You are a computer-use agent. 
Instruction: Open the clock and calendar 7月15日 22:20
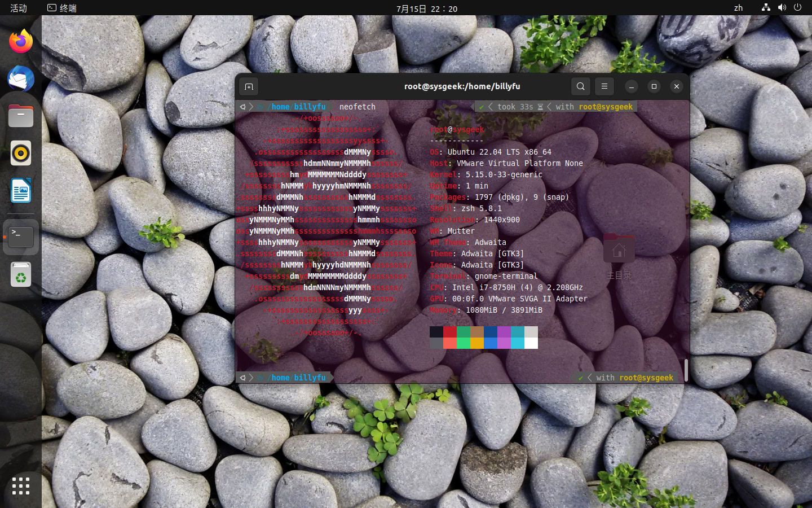tap(427, 8)
